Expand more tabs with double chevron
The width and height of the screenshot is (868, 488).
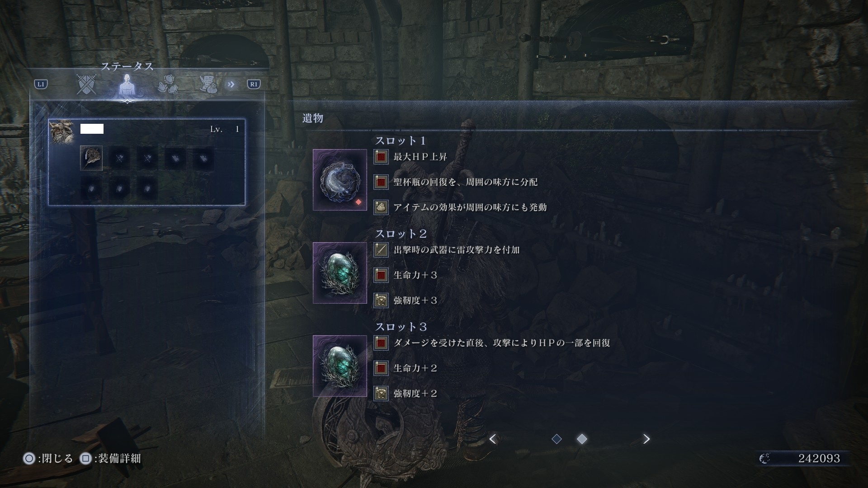(x=231, y=84)
